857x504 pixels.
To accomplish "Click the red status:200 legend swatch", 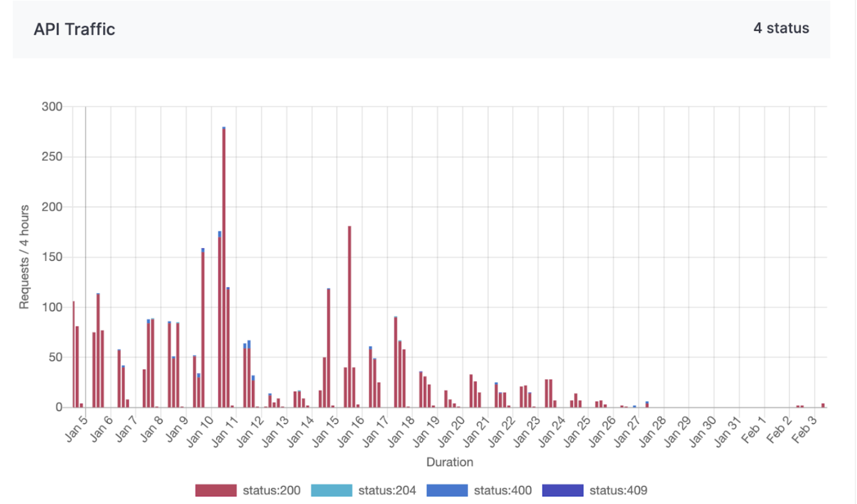I will coord(216,491).
